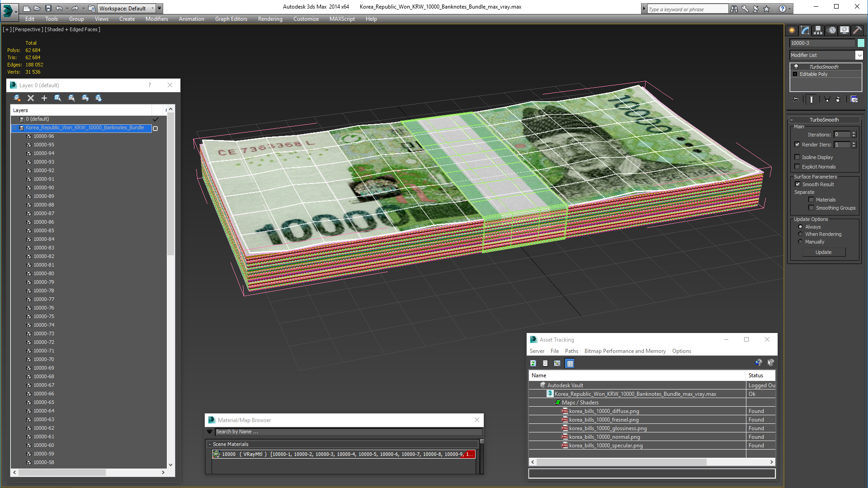
Task: Click Shaded + Edged Faces viewport label
Action: [72, 29]
